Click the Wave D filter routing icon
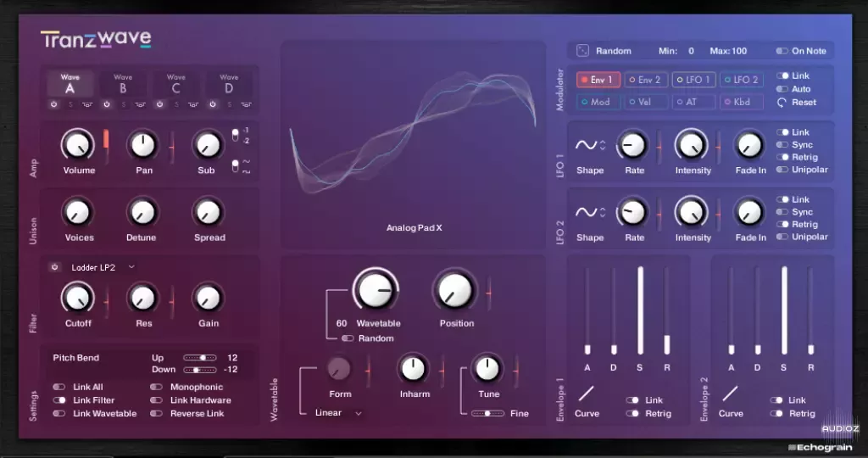Screen dimensions: 868x458 (x=246, y=104)
